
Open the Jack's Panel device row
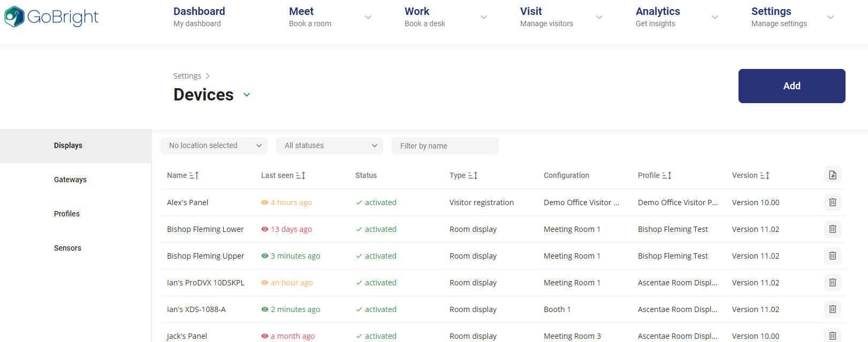(x=503, y=333)
